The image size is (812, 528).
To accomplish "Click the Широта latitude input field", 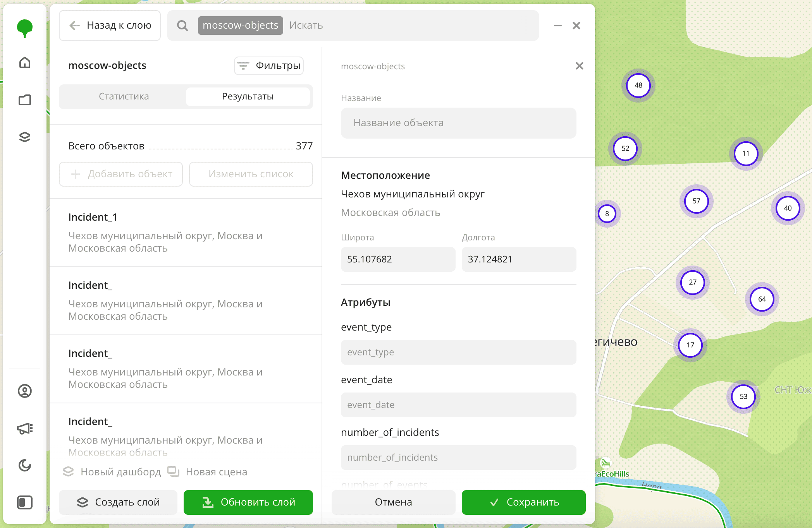I will pos(398,259).
